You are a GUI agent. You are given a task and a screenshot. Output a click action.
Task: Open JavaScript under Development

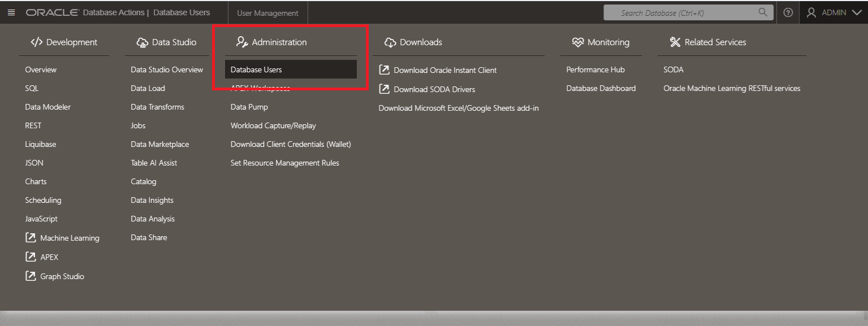click(x=41, y=219)
